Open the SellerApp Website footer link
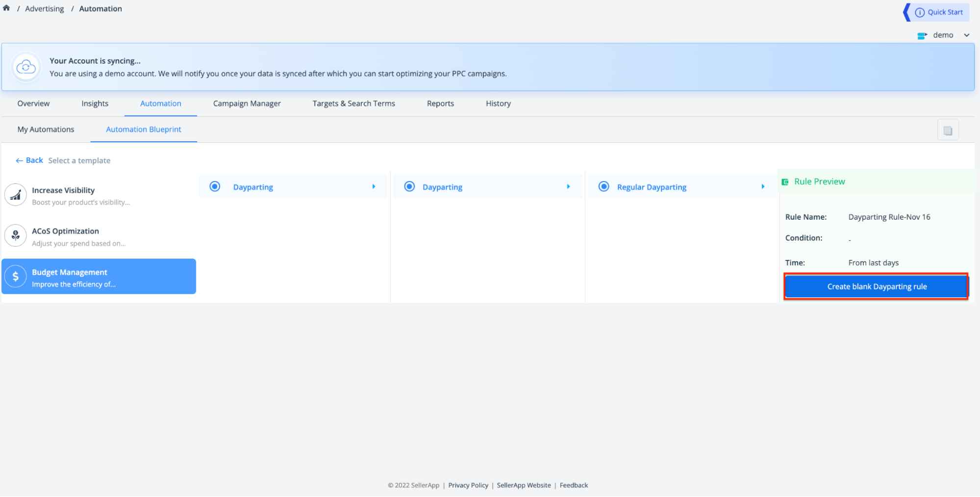This screenshot has height=497, width=980. tap(524, 485)
